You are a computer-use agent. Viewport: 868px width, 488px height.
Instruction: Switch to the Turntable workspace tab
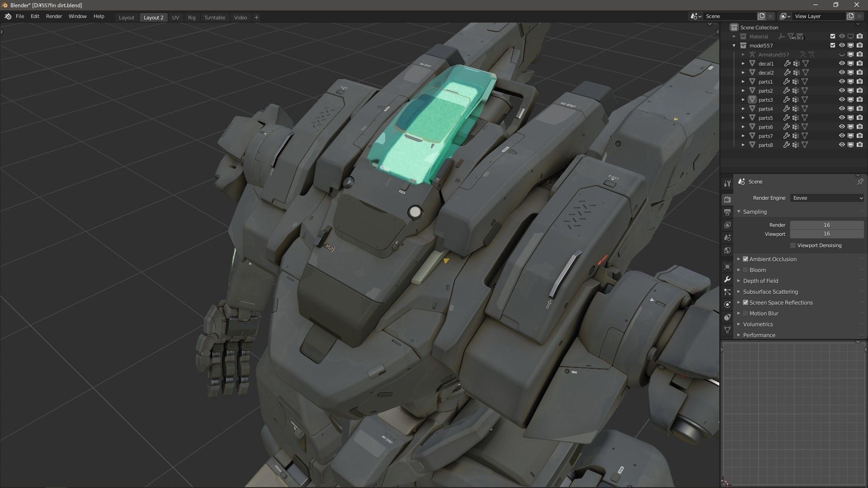point(214,17)
